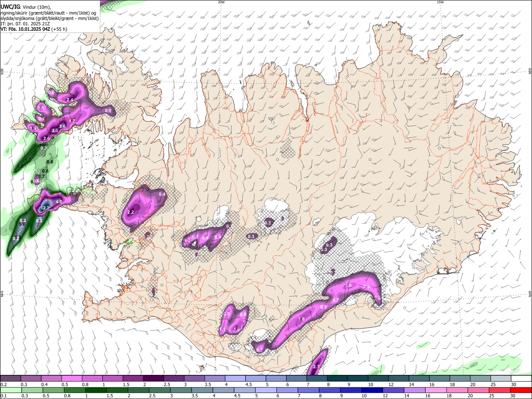Click the 3.6 value in the Westfjords
The image size is (532, 399).
click(x=62, y=126)
